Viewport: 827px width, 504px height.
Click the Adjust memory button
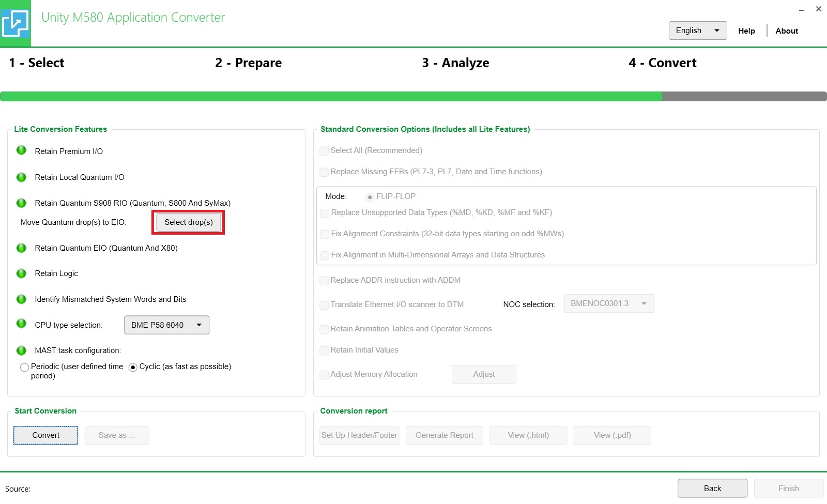click(484, 374)
